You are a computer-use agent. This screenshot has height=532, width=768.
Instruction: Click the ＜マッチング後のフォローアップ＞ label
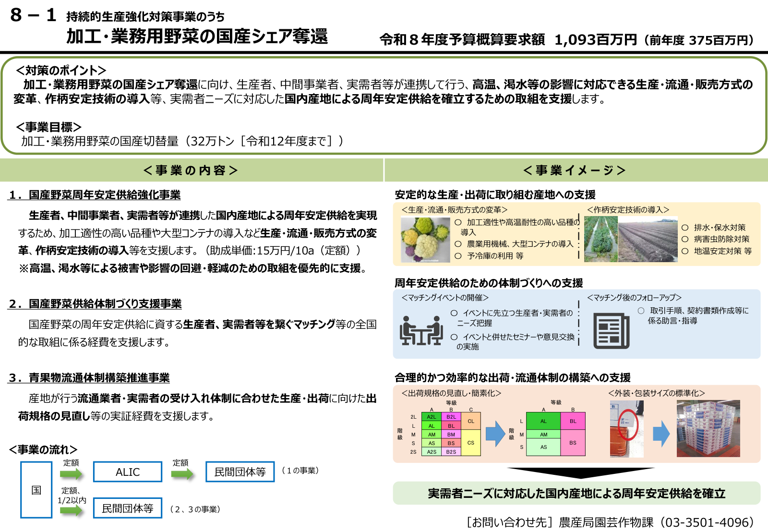coord(634,298)
